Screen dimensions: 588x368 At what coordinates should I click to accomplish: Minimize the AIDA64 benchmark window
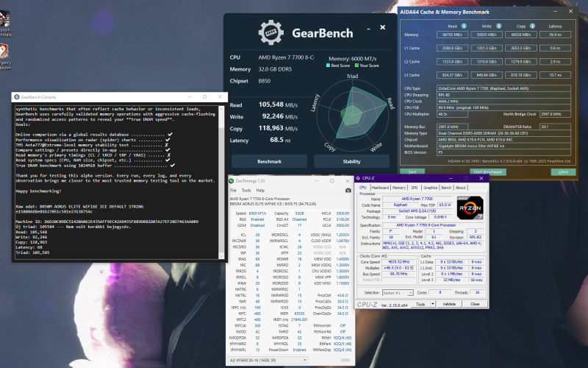point(556,12)
